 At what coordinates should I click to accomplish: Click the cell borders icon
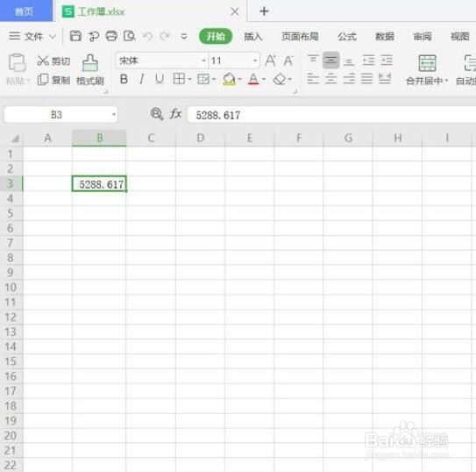(x=179, y=79)
